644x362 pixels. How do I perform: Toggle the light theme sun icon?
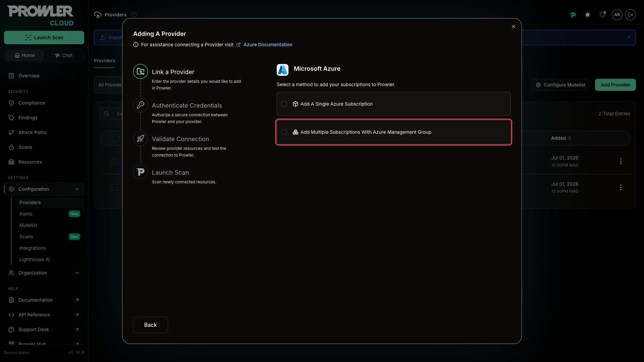pos(588,15)
